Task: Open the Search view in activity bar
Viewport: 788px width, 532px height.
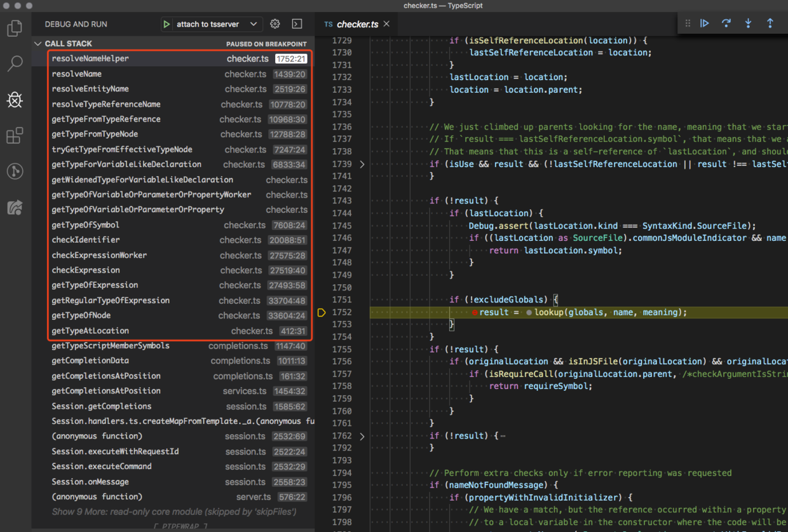Action: [x=15, y=64]
